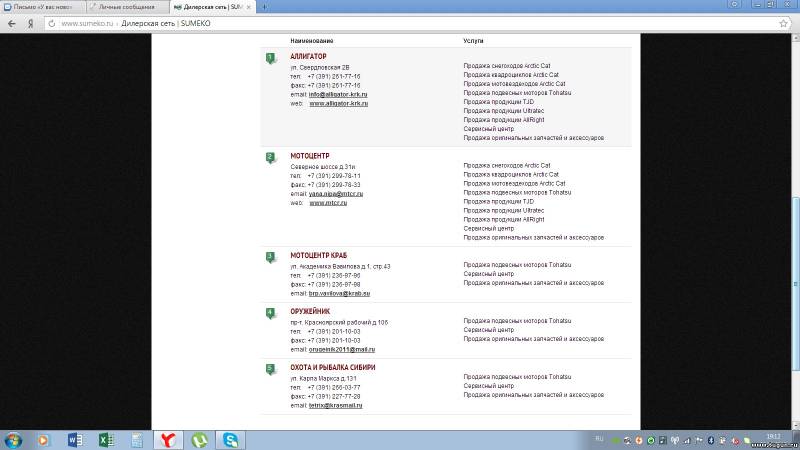Click the orange lightning tray icon
Viewport: 800px width, 450px height.
click(x=639, y=440)
